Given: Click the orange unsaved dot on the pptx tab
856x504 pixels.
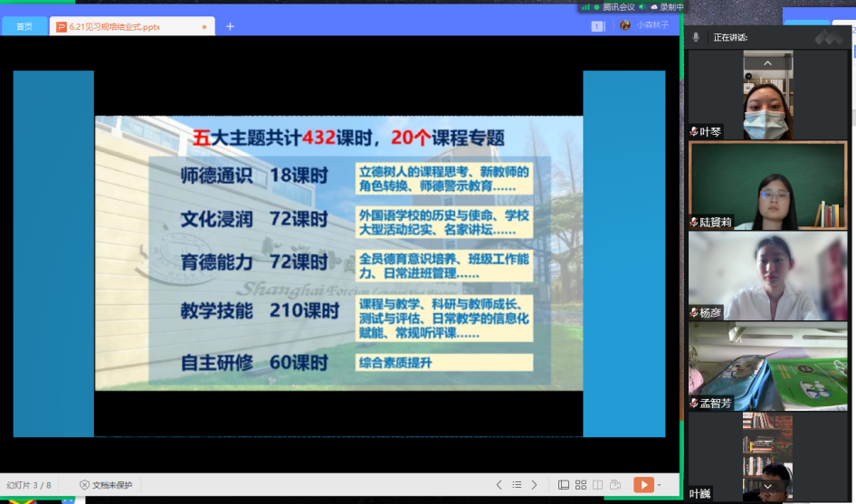Looking at the screenshot, I should [204, 27].
